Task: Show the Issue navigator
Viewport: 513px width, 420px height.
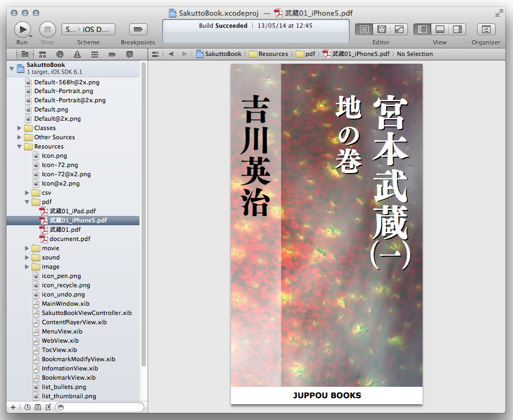Action: [77, 54]
